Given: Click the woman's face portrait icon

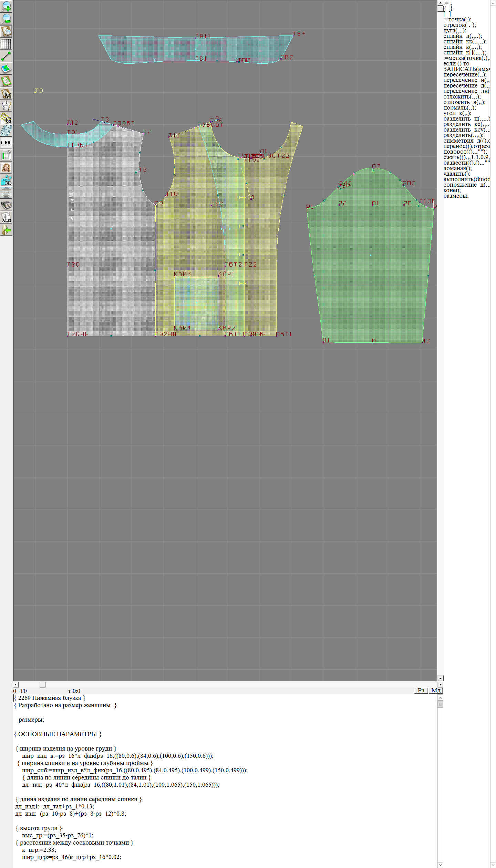Looking at the screenshot, I should (6, 168).
